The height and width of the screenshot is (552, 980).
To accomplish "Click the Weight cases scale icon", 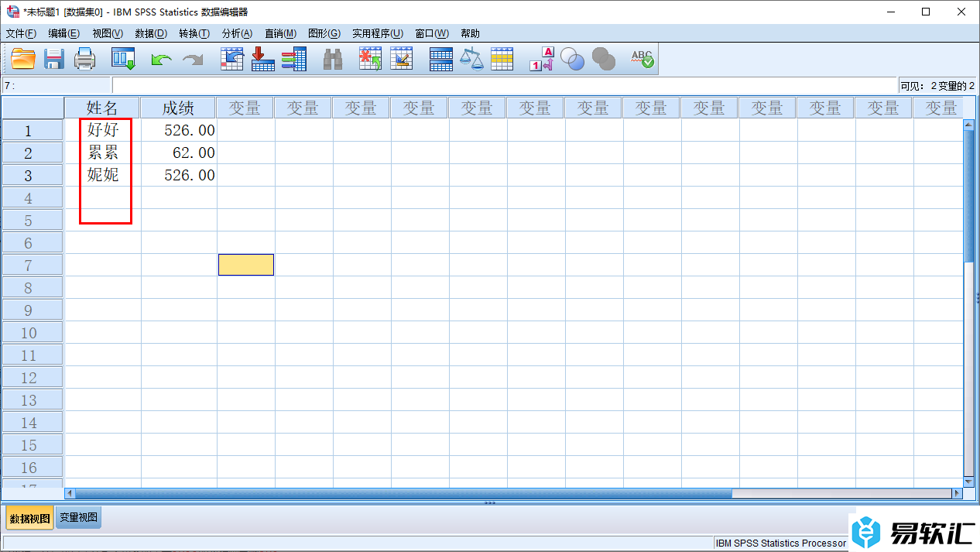I will pos(471,59).
